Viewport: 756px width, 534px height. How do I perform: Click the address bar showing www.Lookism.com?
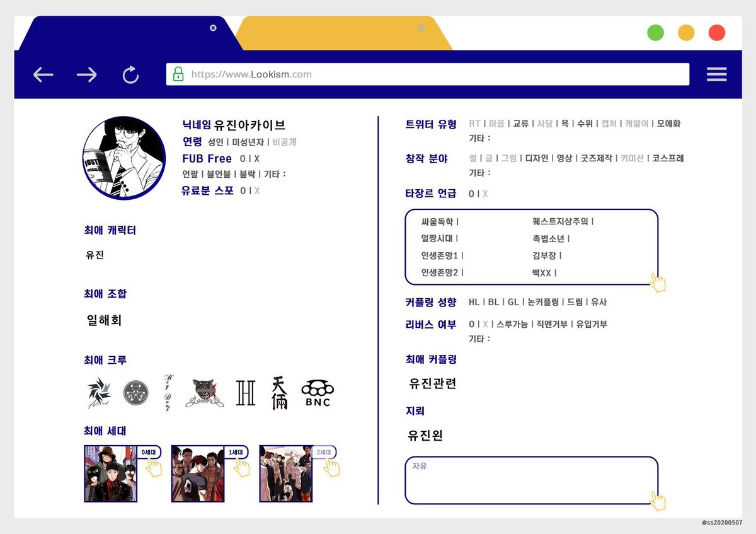pos(428,74)
